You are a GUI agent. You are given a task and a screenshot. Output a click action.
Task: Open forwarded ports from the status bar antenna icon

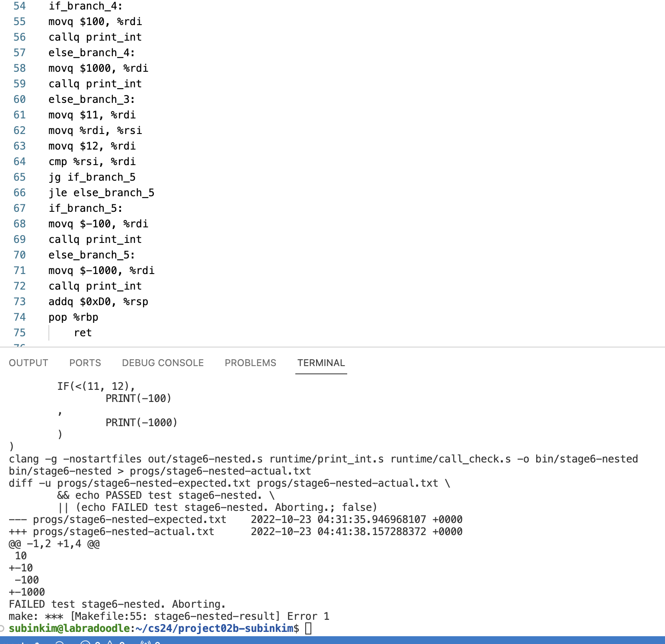pos(146,643)
